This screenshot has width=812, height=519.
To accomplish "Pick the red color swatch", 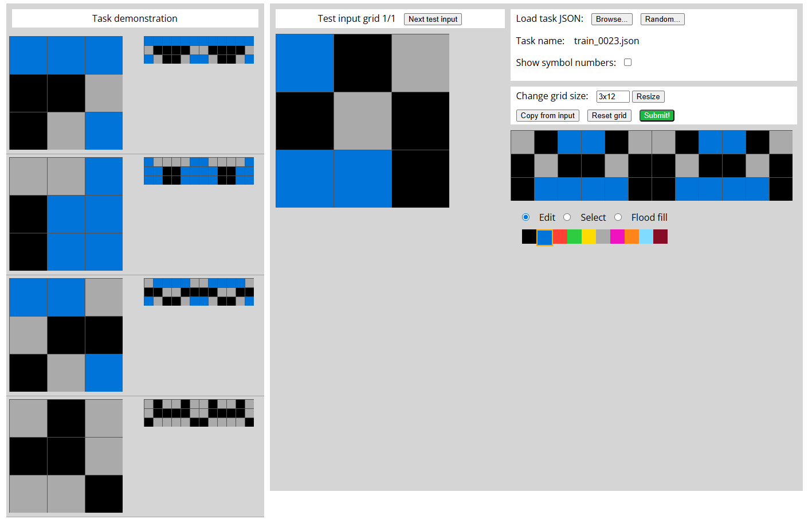I will tap(559, 237).
